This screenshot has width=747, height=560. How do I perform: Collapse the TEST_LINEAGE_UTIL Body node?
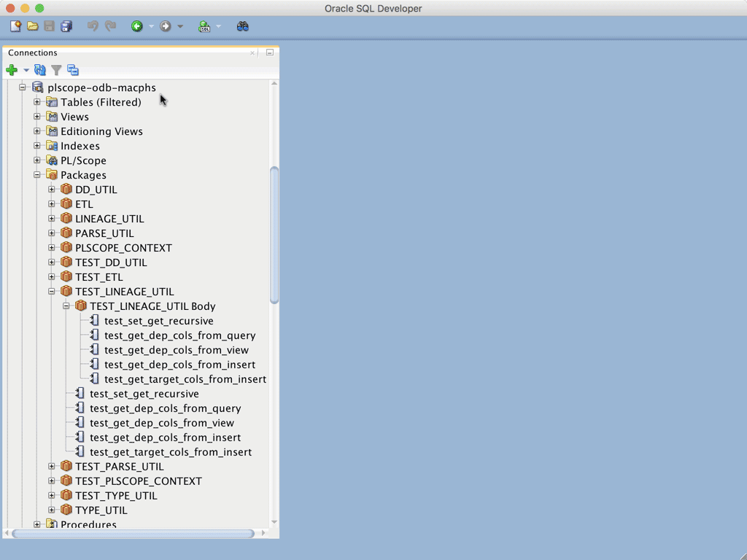66,306
